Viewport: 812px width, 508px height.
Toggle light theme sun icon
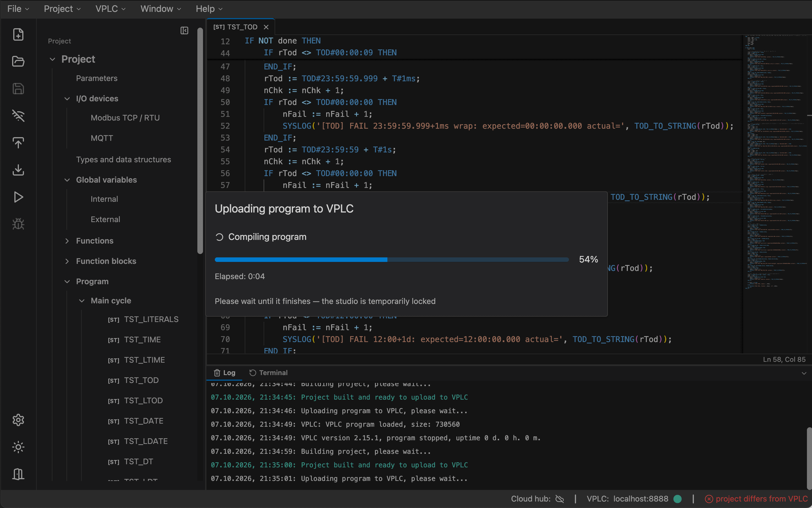coord(18,447)
